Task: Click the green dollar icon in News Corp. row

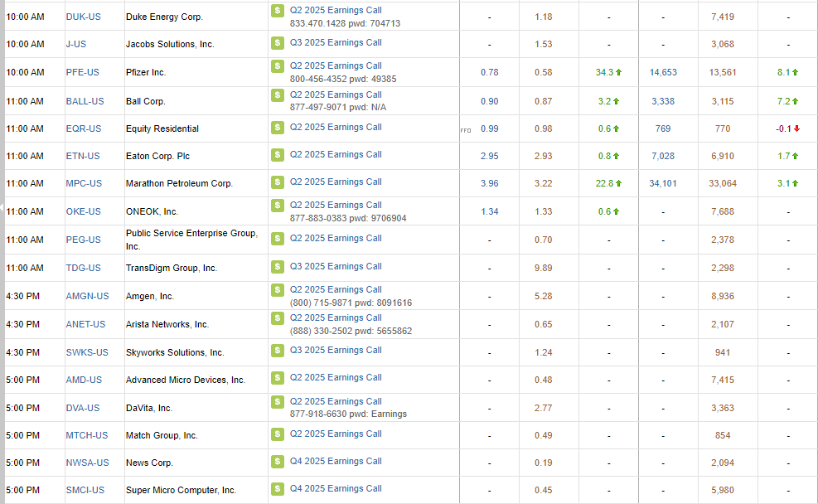Action: [x=278, y=462]
